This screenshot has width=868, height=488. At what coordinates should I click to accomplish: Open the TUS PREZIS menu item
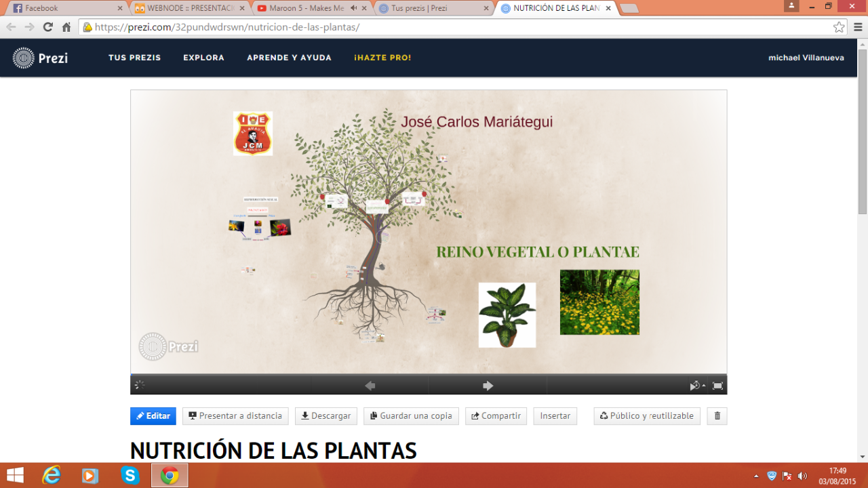(x=134, y=58)
